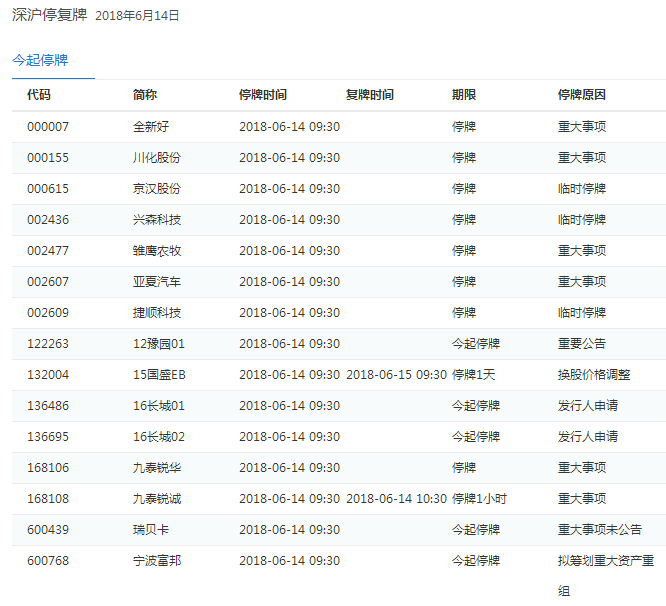The width and height of the screenshot is (666, 606).
Task: Select stock name 瑞贝卡
Action: click(x=151, y=530)
